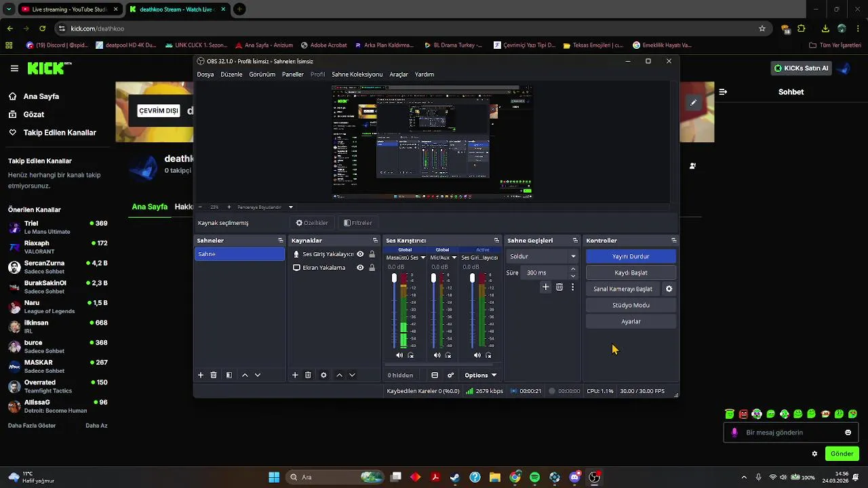The image size is (868, 488).
Task: Mute the Ses Giriş Yakalayıcı mixer channel
Action: (x=477, y=355)
